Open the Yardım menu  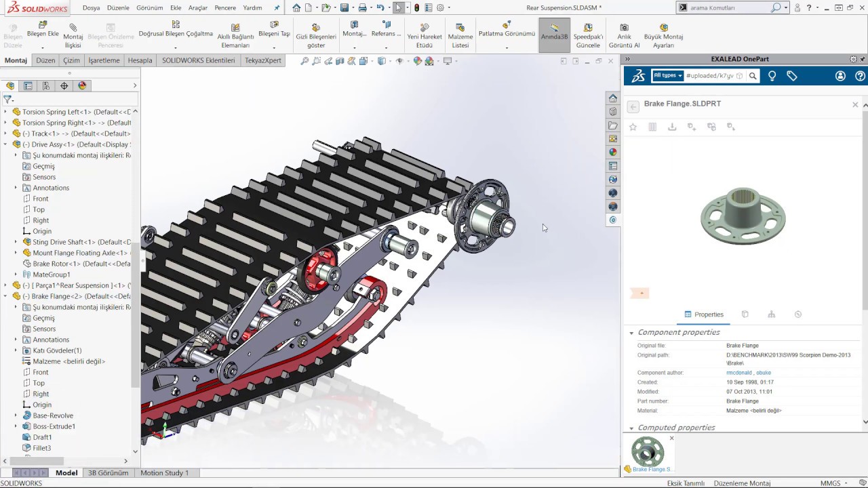click(x=252, y=8)
